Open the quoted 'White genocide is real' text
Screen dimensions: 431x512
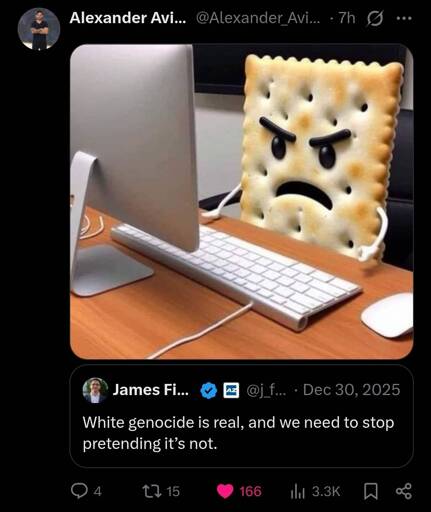pyautogui.click(x=238, y=433)
